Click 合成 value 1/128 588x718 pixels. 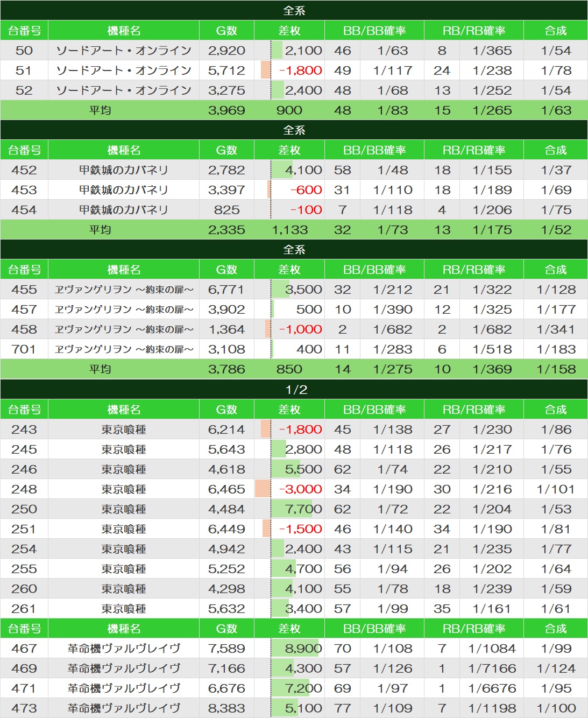click(x=556, y=290)
